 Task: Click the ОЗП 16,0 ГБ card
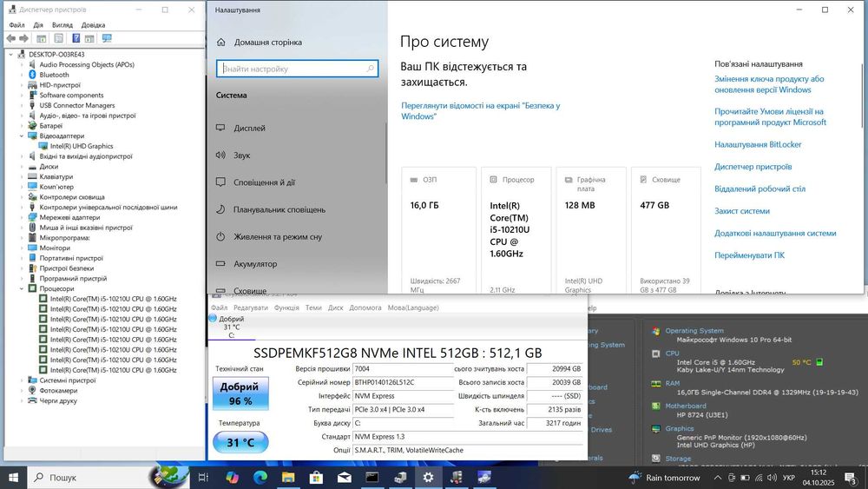(438, 230)
